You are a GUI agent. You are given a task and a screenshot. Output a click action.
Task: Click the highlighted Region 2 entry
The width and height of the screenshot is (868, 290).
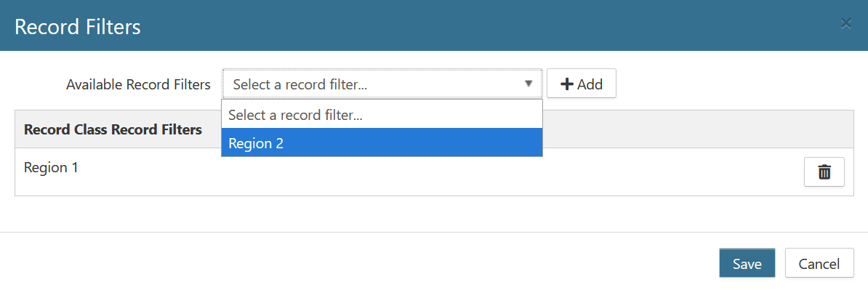pyautogui.click(x=382, y=143)
